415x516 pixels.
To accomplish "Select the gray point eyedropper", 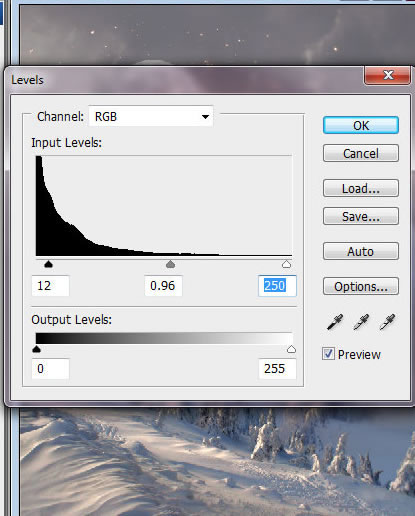I will tap(361, 322).
